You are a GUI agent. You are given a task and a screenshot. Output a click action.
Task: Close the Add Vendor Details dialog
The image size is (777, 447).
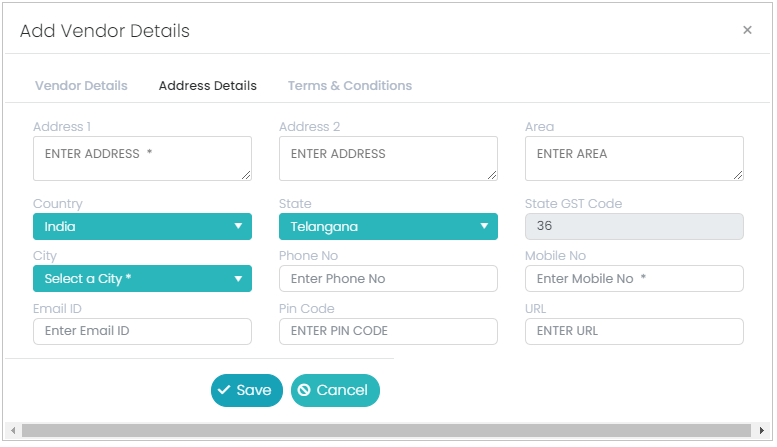(747, 30)
